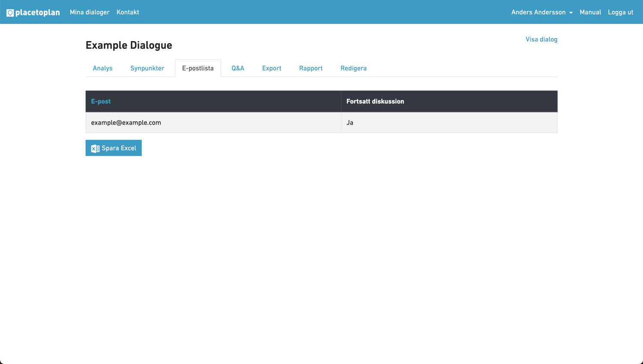This screenshot has width=643, height=364.
Task: Select the Q&A tab
Action: pos(238,68)
